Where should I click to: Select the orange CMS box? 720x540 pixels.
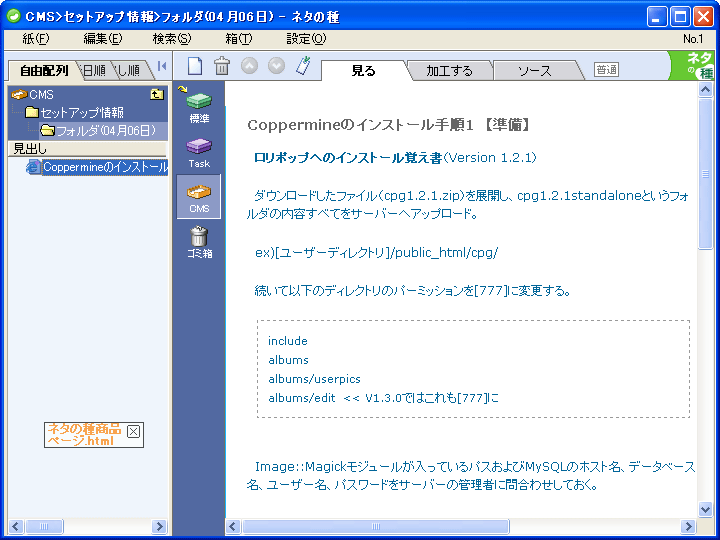click(199, 197)
